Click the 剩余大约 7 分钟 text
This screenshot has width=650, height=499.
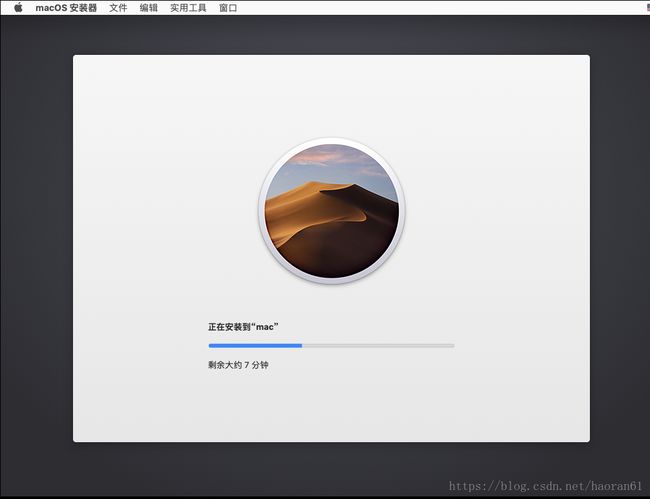(x=238, y=365)
